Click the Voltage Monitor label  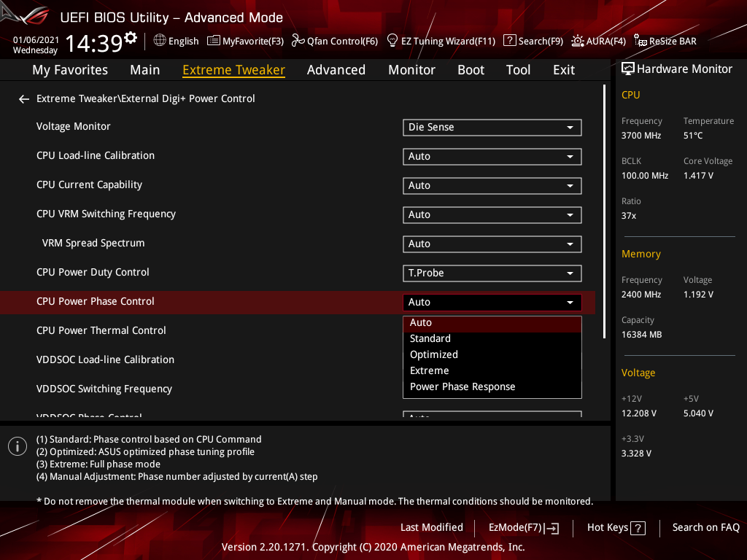point(74,127)
